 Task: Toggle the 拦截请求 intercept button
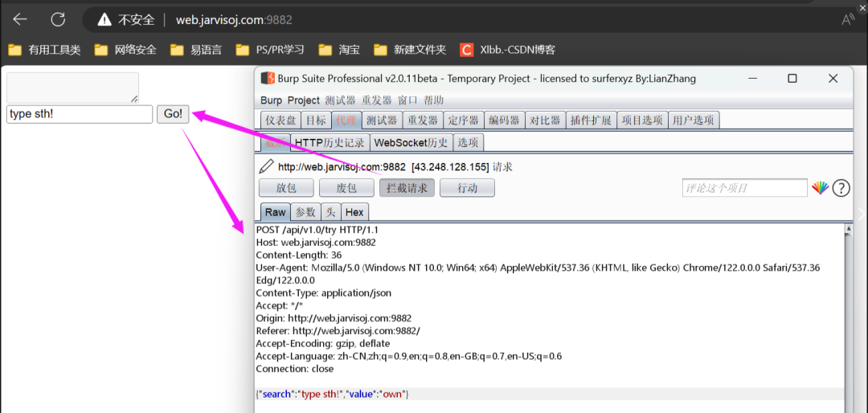click(x=407, y=188)
